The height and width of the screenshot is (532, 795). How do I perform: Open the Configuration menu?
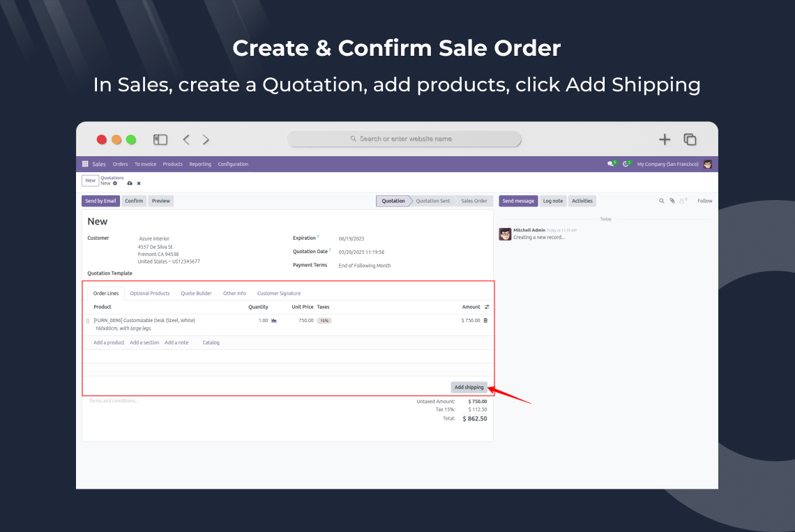233,164
